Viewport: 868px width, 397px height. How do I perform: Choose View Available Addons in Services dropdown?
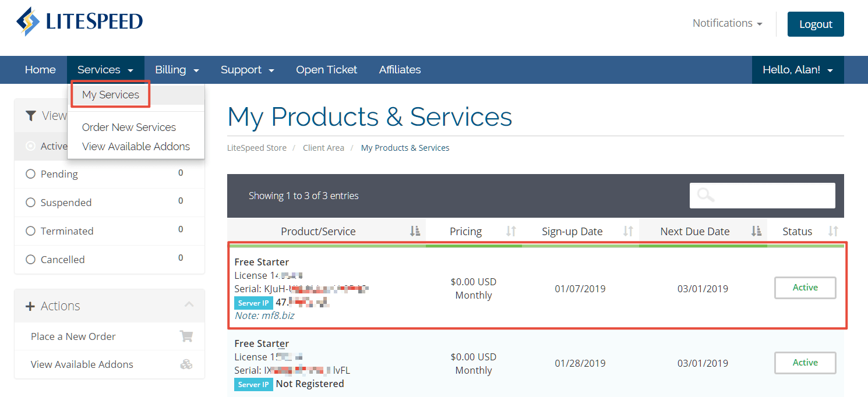[136, 147]
